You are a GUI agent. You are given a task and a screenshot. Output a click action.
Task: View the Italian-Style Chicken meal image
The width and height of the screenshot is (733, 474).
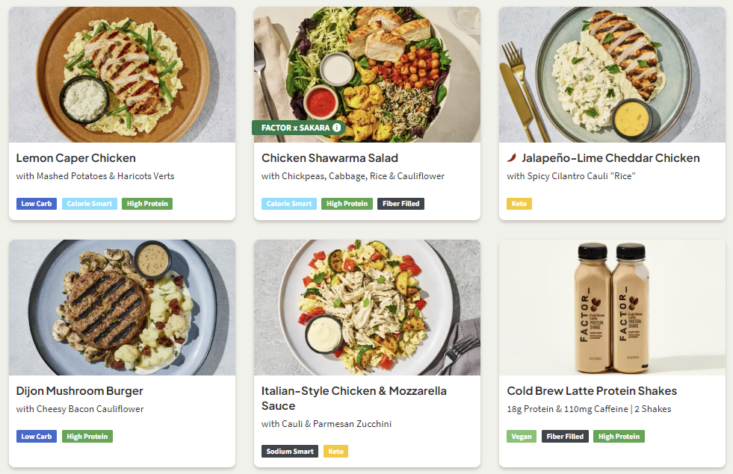[366, 307]
